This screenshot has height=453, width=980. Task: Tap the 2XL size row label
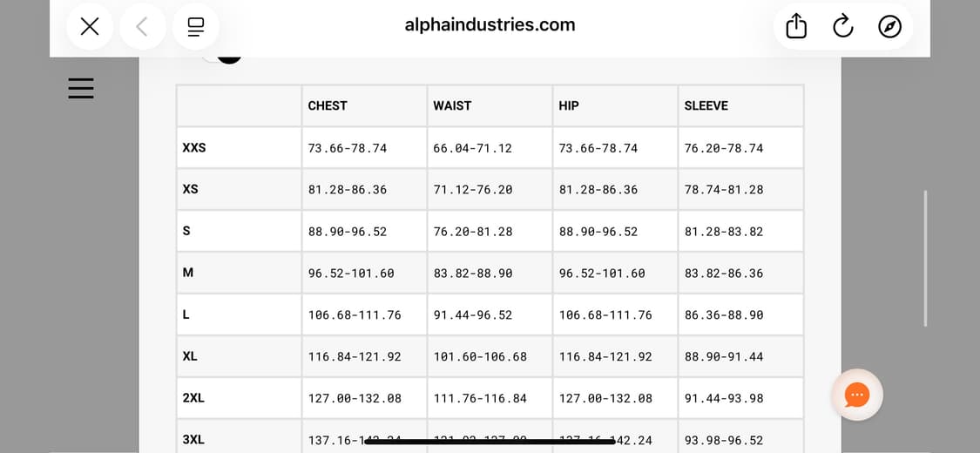[193, 398]
